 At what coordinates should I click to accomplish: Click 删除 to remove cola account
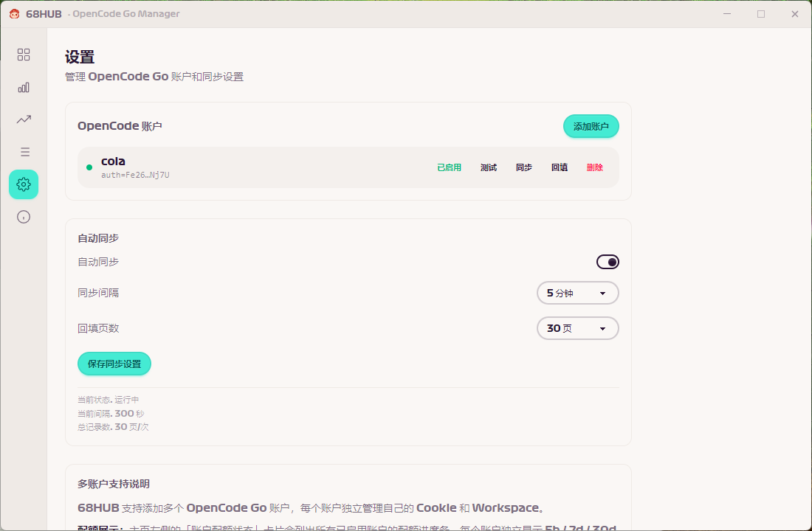[594, 167]
